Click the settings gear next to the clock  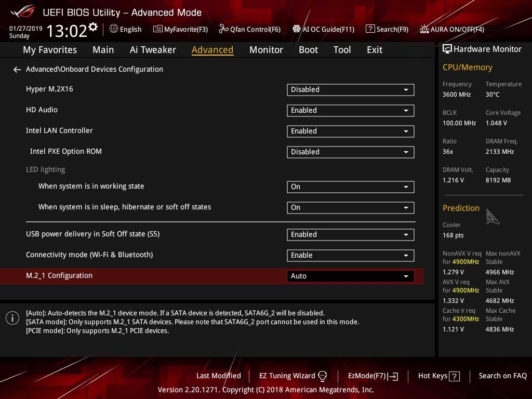coord(93,26)
